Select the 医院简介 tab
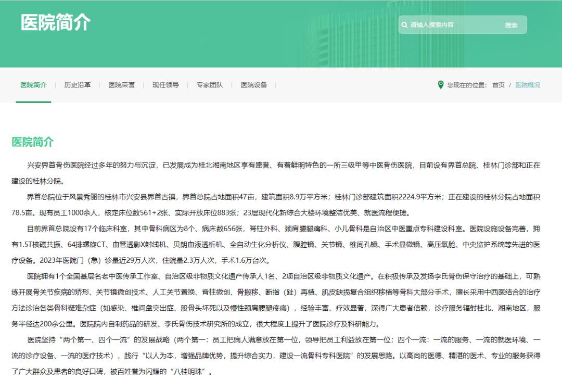This screenshot has height=392, width=562. tap(33, 85)
